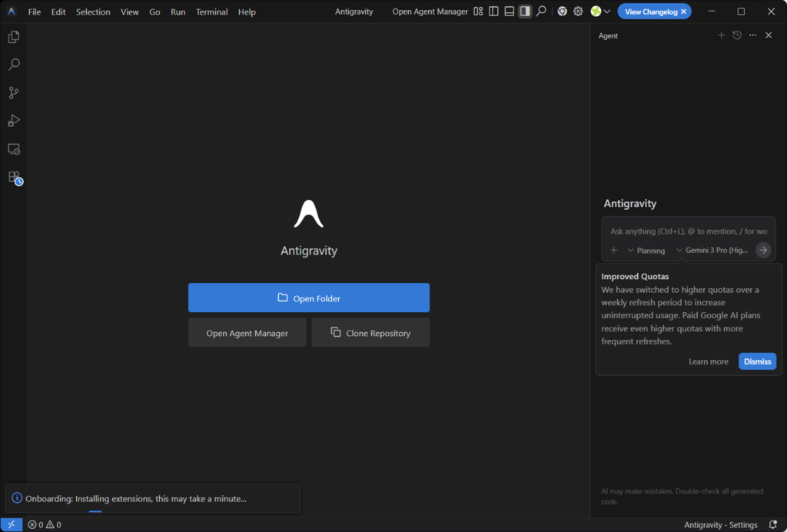Screen dimensions: 787x532
Task: Open Run and Debug view
Action: tap(14, 121)
